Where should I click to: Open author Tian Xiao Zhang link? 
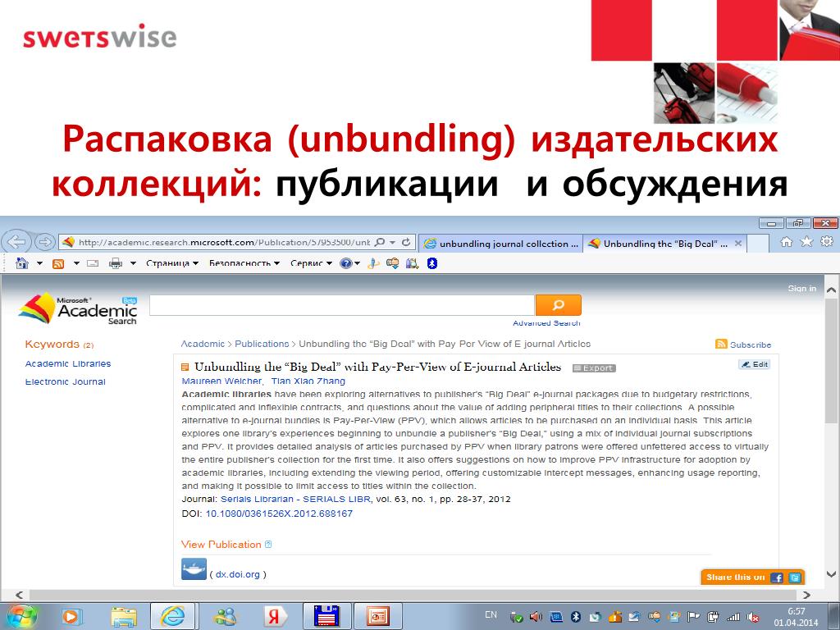tap(308, 381)
